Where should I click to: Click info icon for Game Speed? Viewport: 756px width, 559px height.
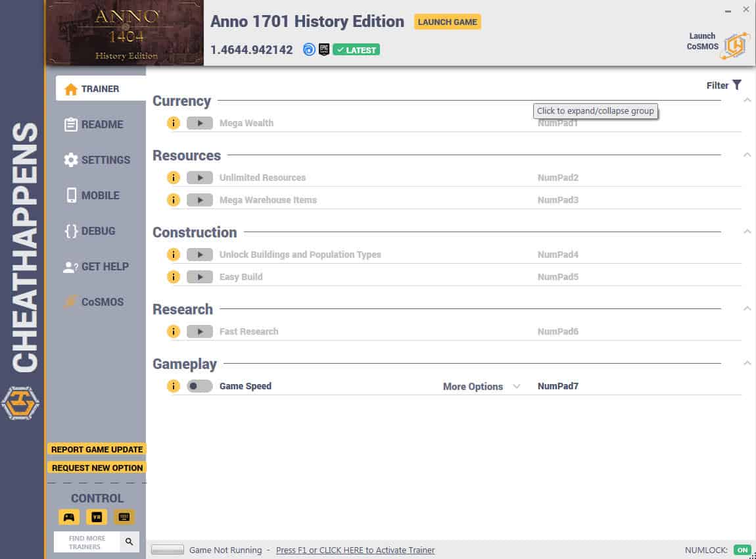(173, 386)
